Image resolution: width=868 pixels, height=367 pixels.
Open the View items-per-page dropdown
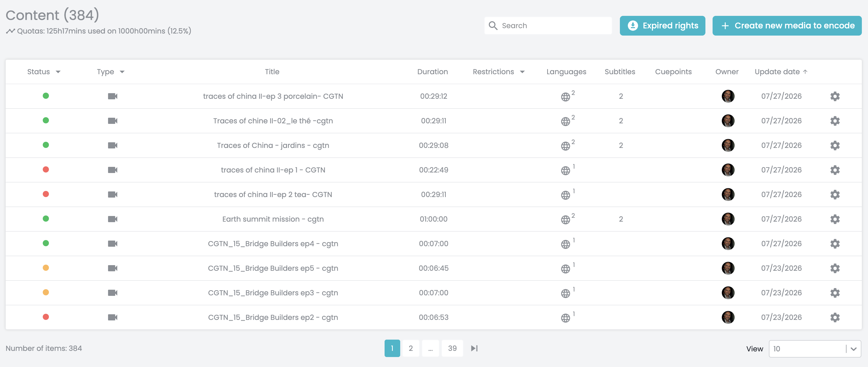[814, 349]
